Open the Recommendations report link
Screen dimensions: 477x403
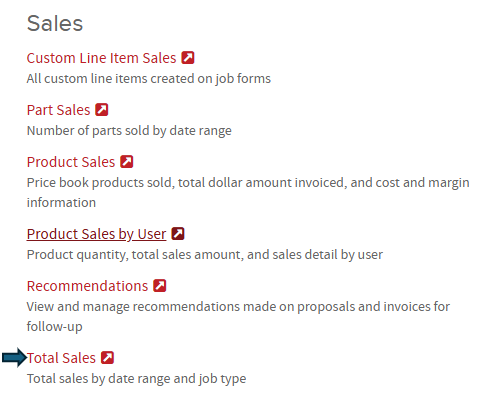click(87, 286)
